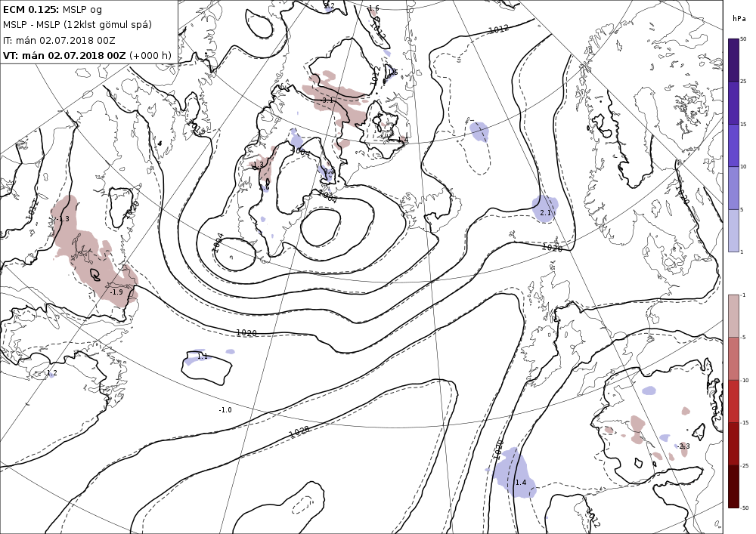Click the 'IT: mán 02.07.2018 00Z' line

tap(59, 41)
